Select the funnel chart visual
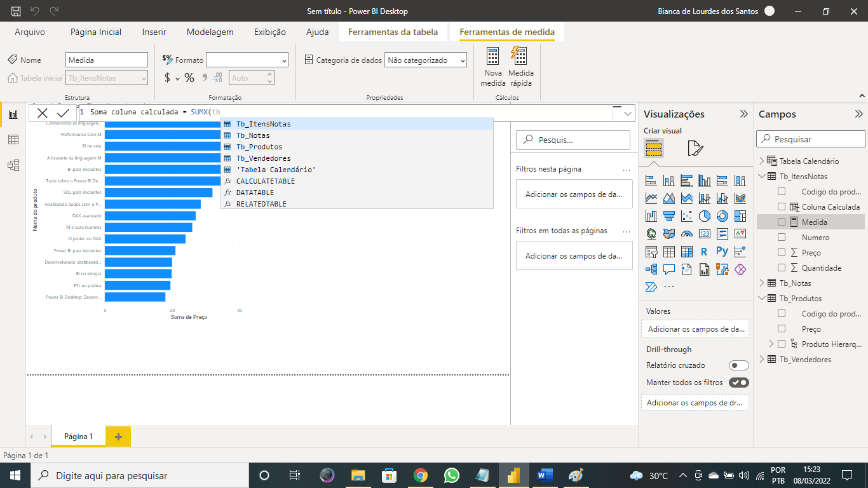 point(669,216)
